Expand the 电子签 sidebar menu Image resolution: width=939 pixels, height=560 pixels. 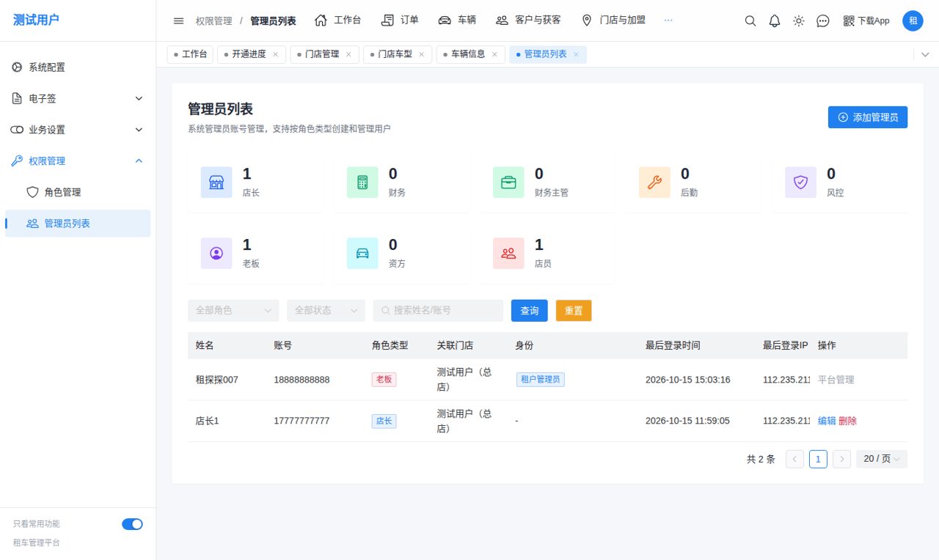click(78, 98)
